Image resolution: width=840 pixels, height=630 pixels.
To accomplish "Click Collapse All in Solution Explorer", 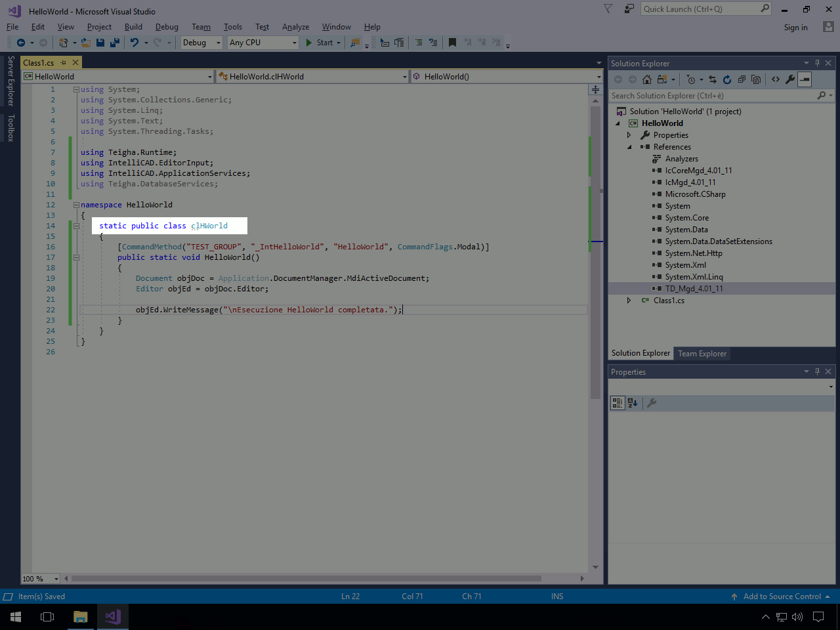I will [x=742, y=79].
